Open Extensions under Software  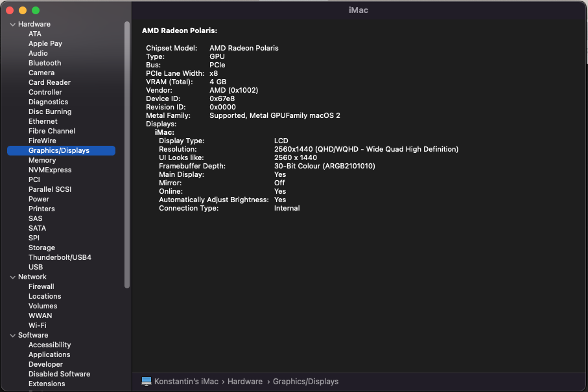coord(47,384)
